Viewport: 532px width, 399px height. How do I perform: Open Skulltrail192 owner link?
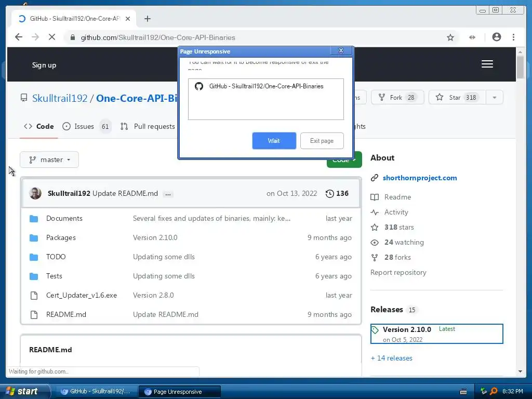pyautogui.click(x=60, y=98)
